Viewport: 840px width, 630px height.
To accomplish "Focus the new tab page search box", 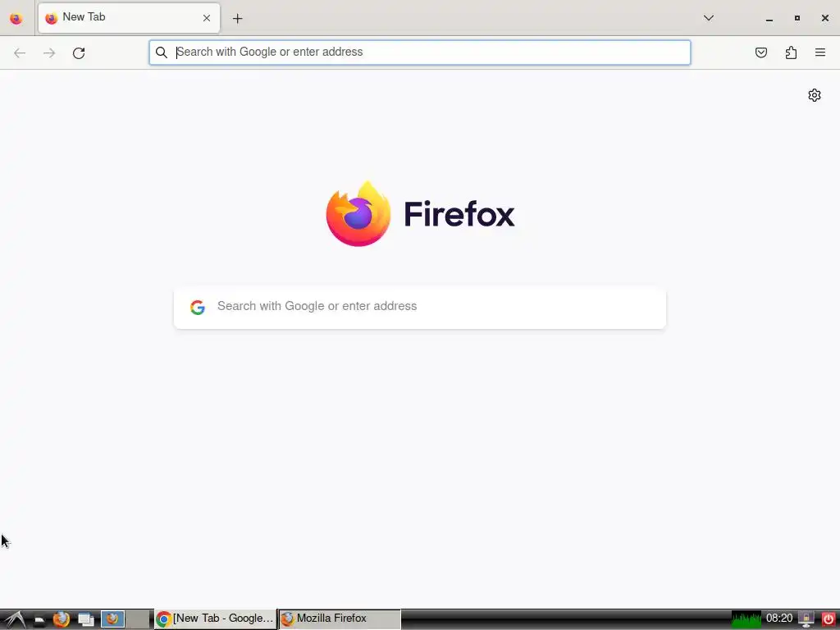I will [420, 307].
